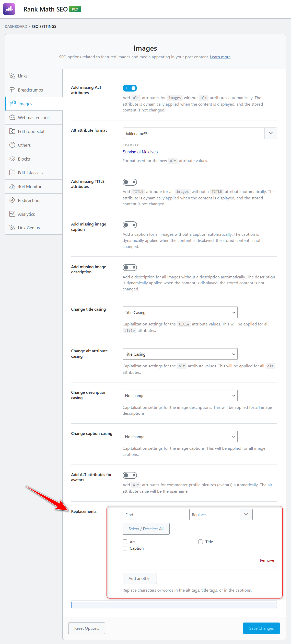Open the Analytics chart icon
Image resolution: width=291 pixels, height=644 pixels.
point(12,214)
